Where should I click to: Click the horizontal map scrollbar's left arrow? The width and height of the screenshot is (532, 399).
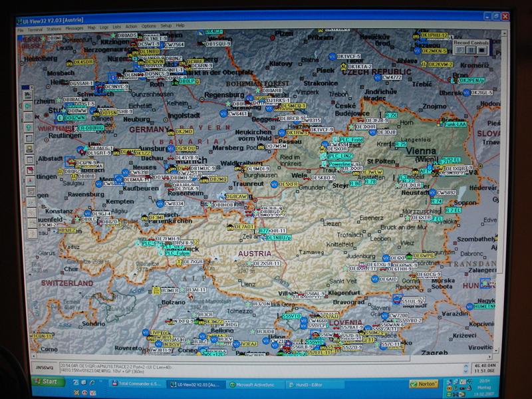(33, 356)
